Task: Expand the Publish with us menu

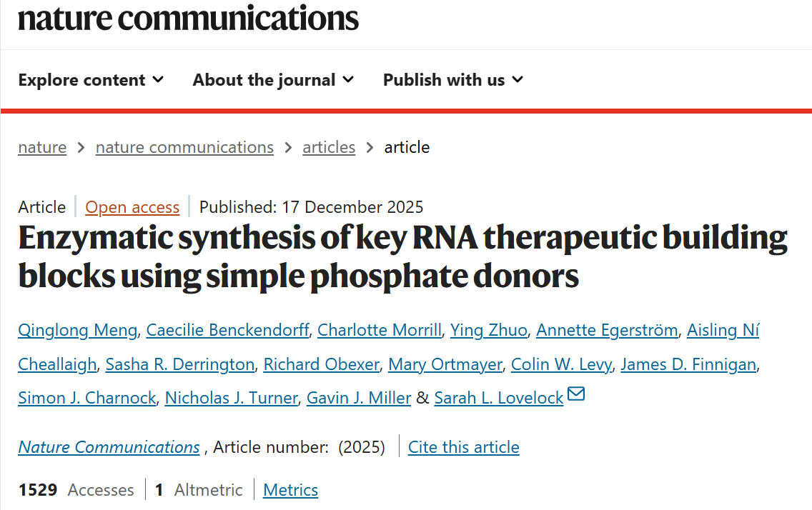Action: coord(452,80)
